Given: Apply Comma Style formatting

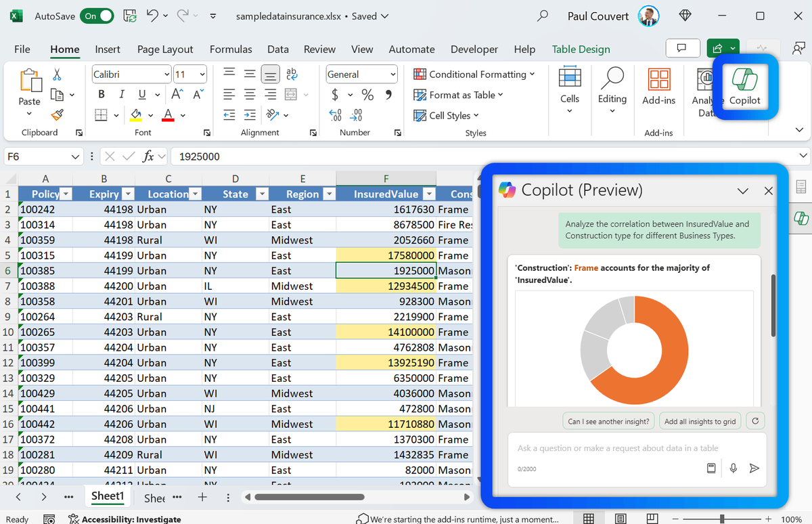Looking at the screenshot, I should point(388,95).
